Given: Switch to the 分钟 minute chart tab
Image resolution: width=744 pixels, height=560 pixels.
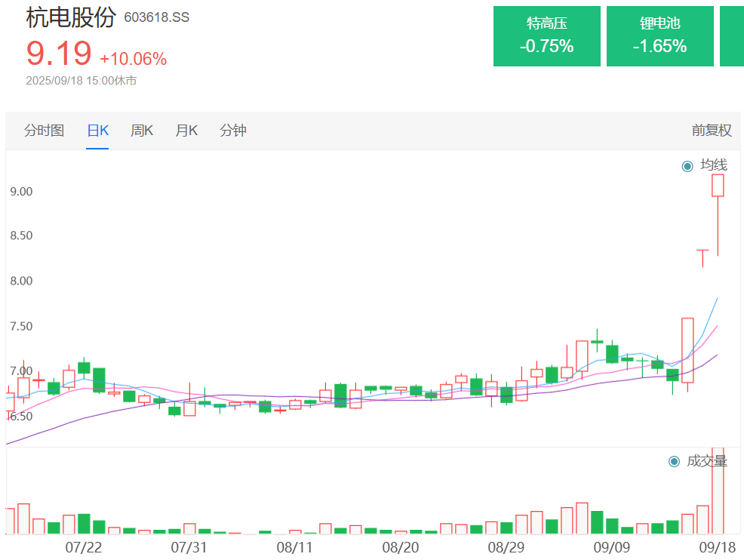Looking at the screenshot, I should pyautogui.click(x=233, y=130).
